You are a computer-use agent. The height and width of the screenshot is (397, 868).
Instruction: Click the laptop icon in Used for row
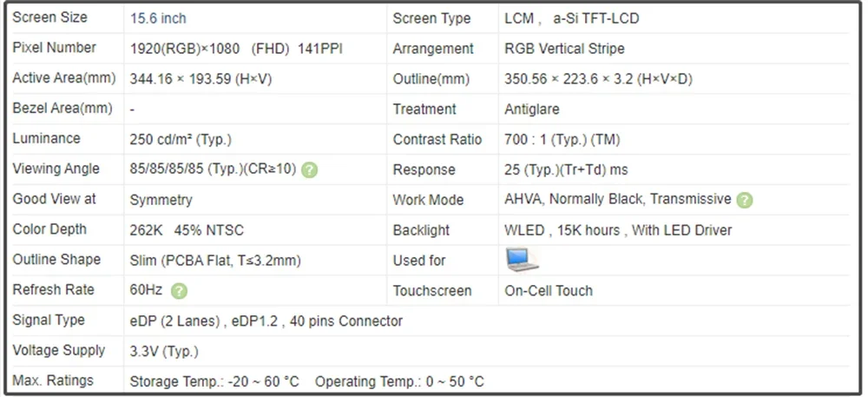pyautogui.click(x=522, y=260)
